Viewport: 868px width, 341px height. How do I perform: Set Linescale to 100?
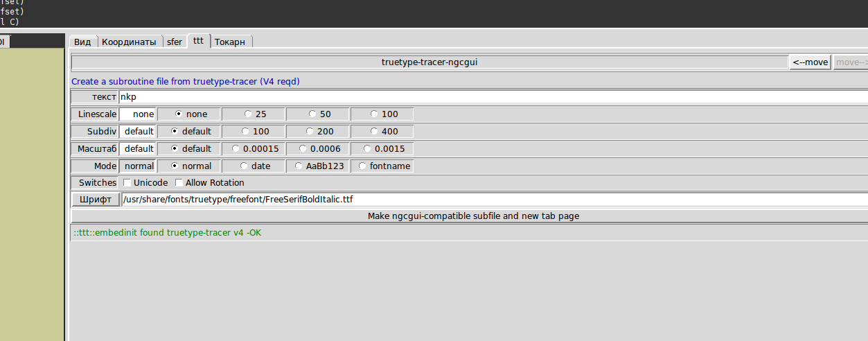click(x=384, y=114)
